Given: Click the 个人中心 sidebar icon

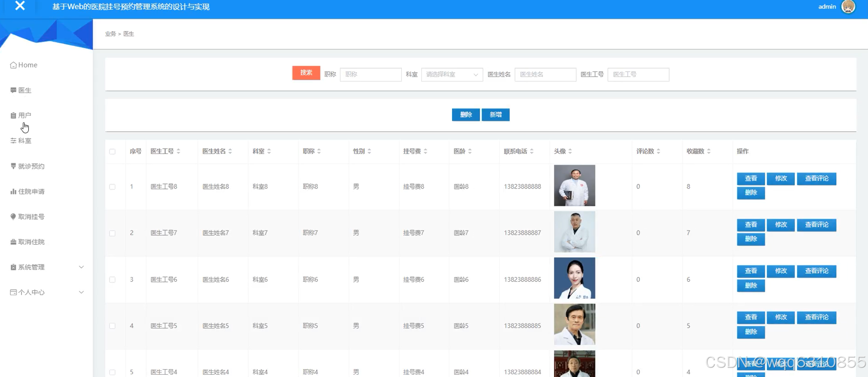Looking at the screenshot, I should pos(13,292).
